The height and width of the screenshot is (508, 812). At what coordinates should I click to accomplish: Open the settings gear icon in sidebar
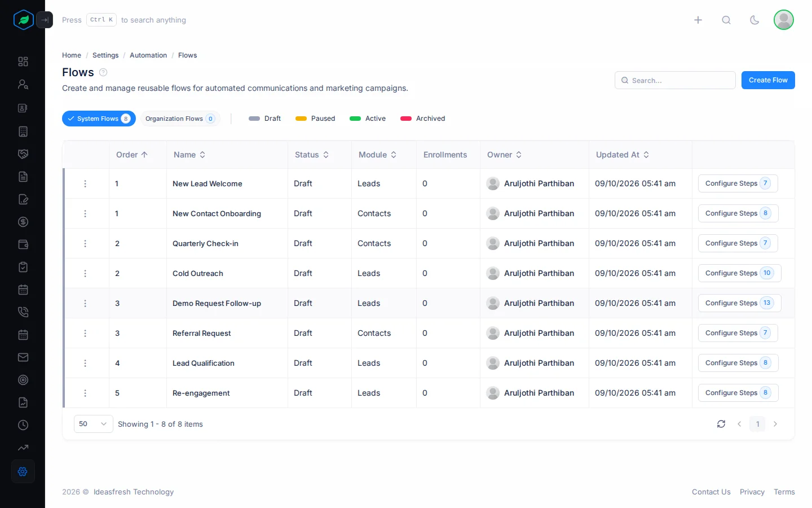(x=23, y=471)
